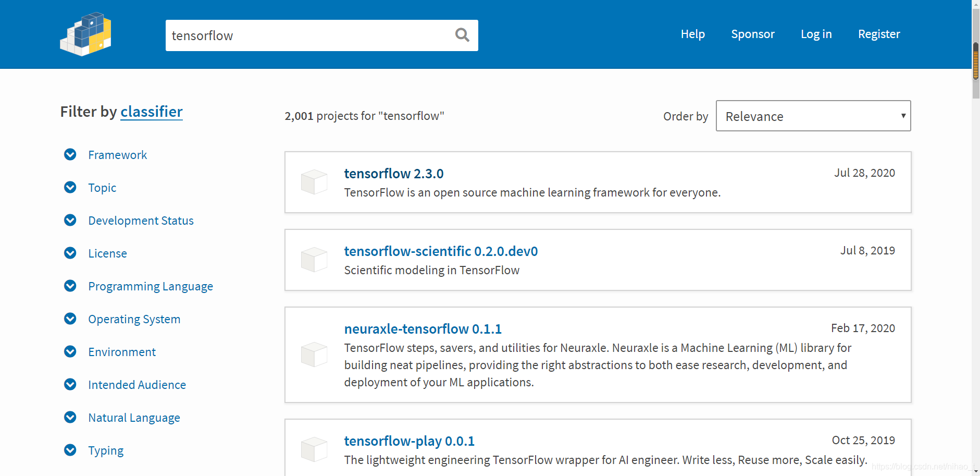Expand the Natural Language filter

[134, 418]
